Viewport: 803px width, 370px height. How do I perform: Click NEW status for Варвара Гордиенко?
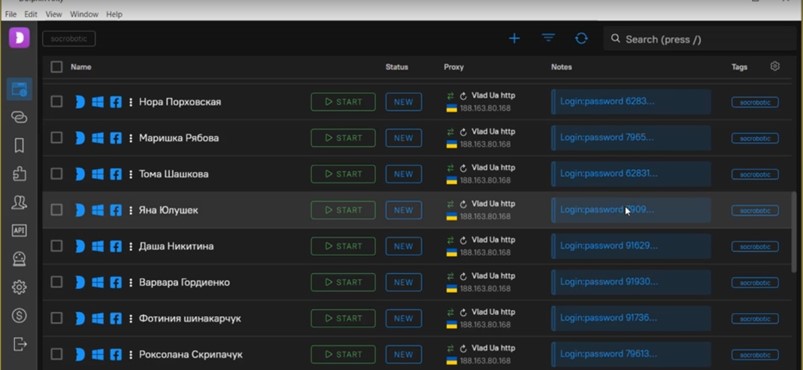[x=404, y=282]
